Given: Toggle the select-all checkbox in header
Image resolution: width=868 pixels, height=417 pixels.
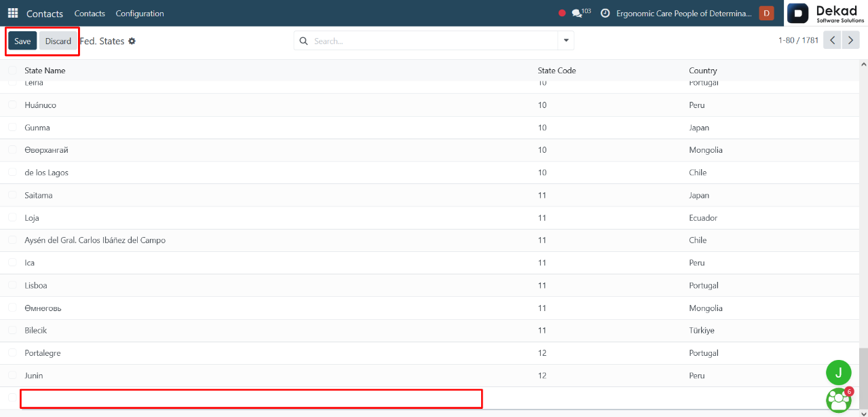Looking at the screenshot, I should (12, 71).
